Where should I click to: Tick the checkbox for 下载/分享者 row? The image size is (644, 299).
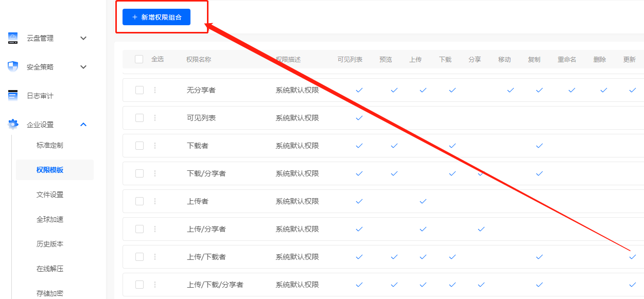point(140,173)
